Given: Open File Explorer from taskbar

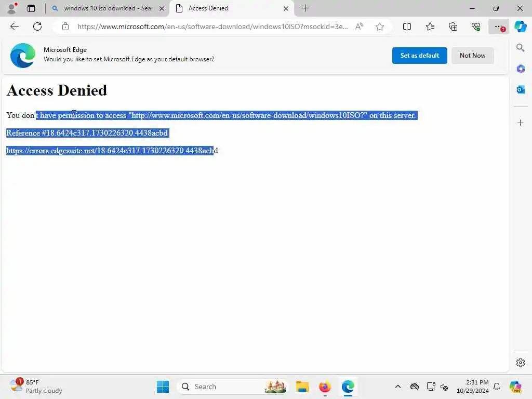Looking at the screenshot, I should pos(302,387).
